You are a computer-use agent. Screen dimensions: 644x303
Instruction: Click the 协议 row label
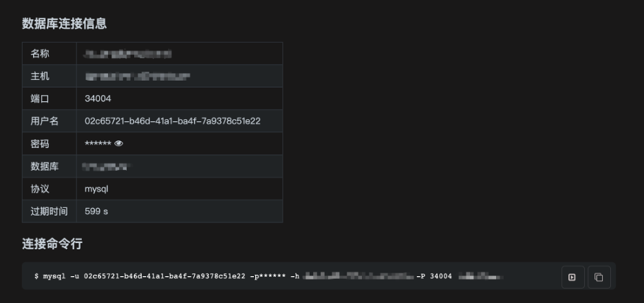pyautogui.click(x=40, y=189)
